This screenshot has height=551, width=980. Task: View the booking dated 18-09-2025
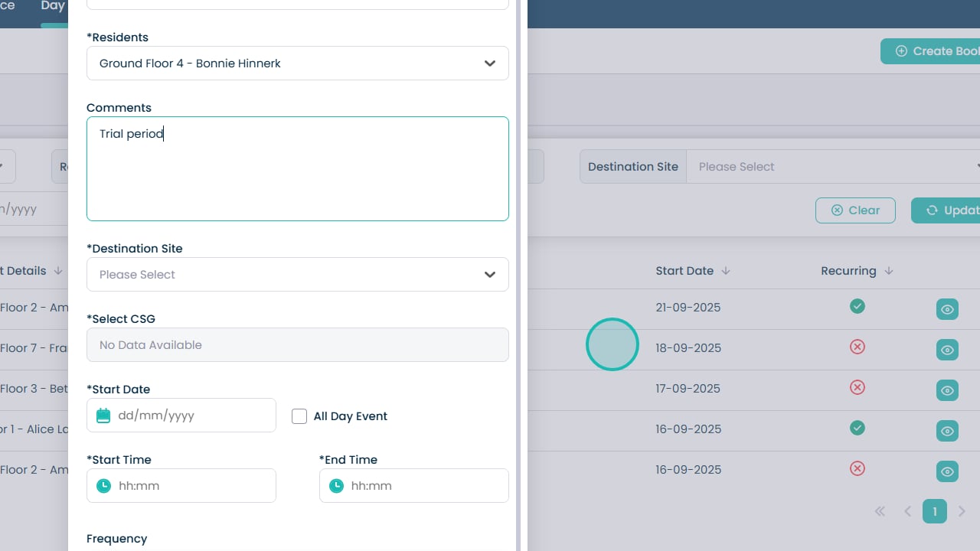[947, 350]
